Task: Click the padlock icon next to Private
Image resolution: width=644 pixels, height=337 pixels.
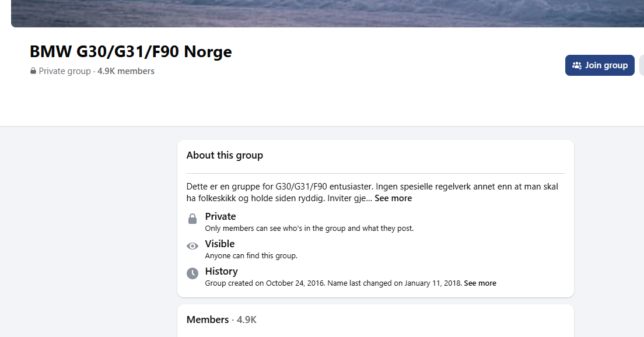Action: click(x=192, y=219)
